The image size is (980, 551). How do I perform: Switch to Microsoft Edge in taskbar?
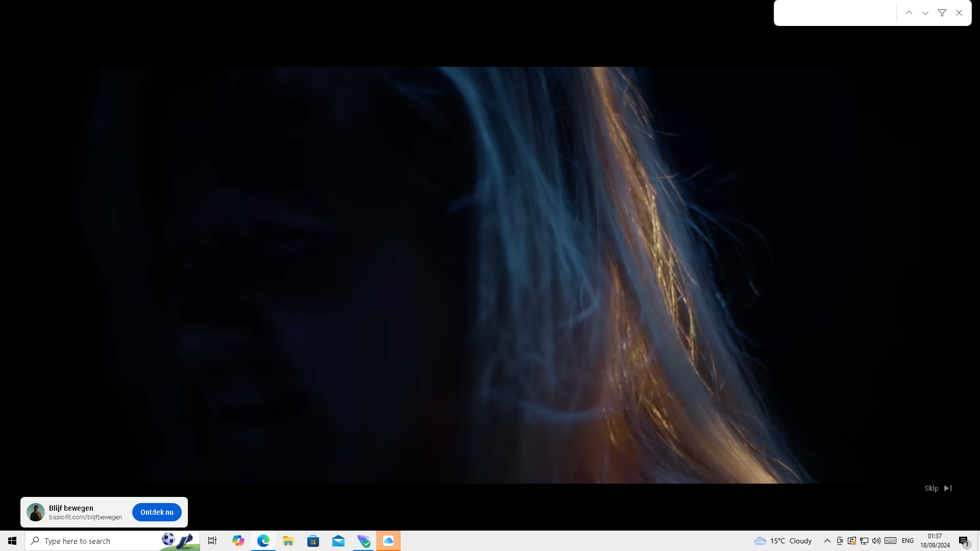tap(263, 541)
